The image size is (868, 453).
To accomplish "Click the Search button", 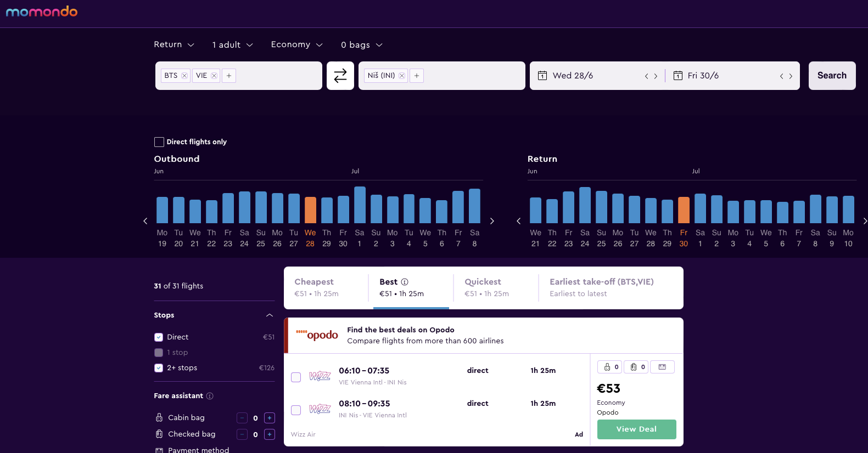I will tap(832, 76).
